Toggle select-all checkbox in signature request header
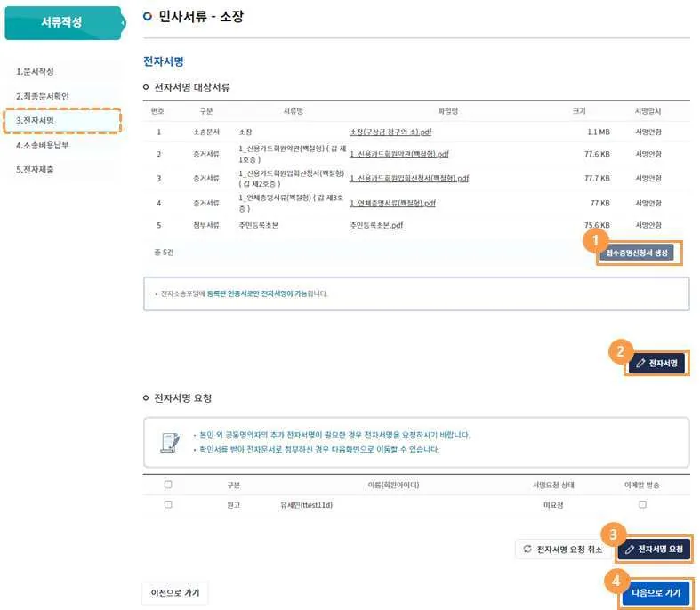 pyautogui.click(x=168, y=485)
